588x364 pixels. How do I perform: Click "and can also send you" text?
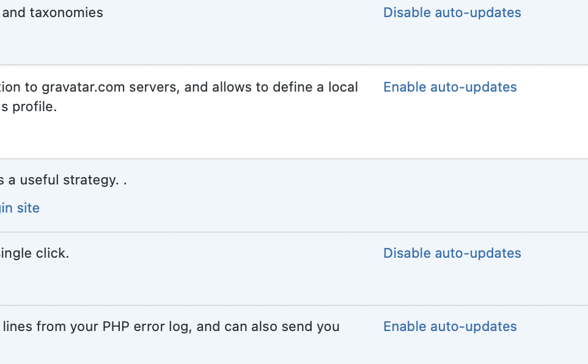click(x=268, y=326)
